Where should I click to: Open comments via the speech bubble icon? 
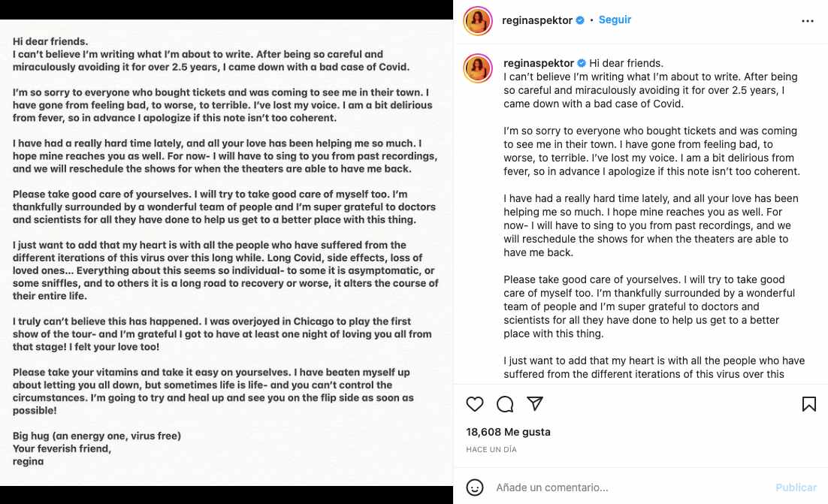505,404
